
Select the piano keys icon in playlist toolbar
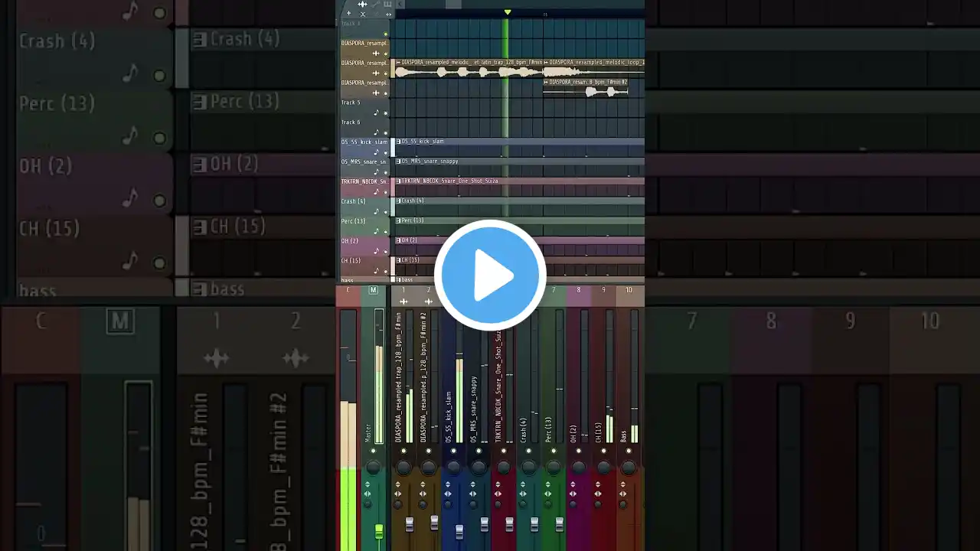387,4
